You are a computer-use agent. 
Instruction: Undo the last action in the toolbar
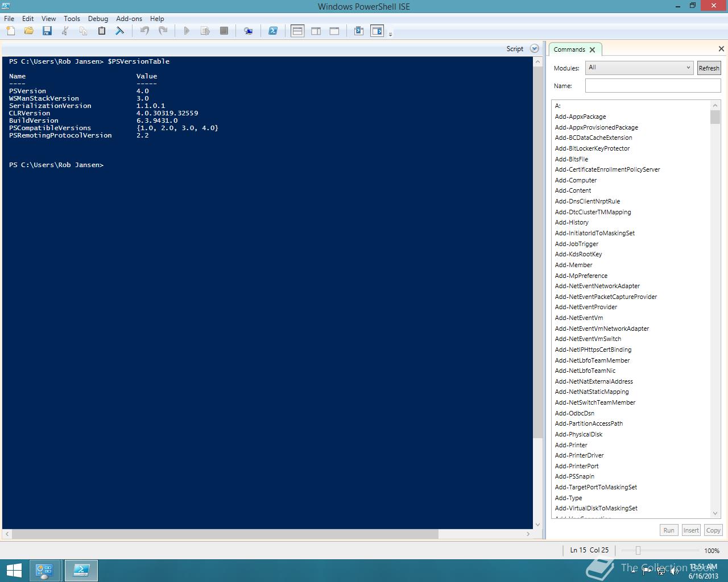click(x=144, y=31)
